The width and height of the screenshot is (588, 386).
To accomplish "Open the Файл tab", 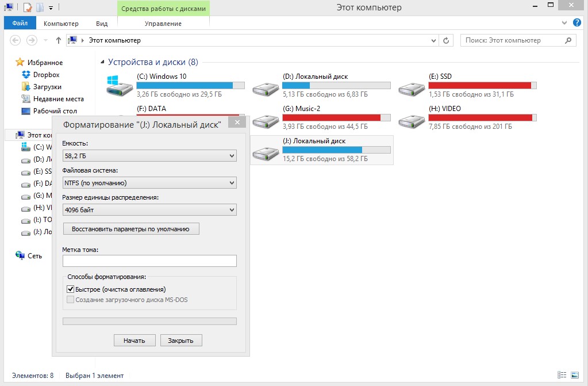I will coord(20,23).
